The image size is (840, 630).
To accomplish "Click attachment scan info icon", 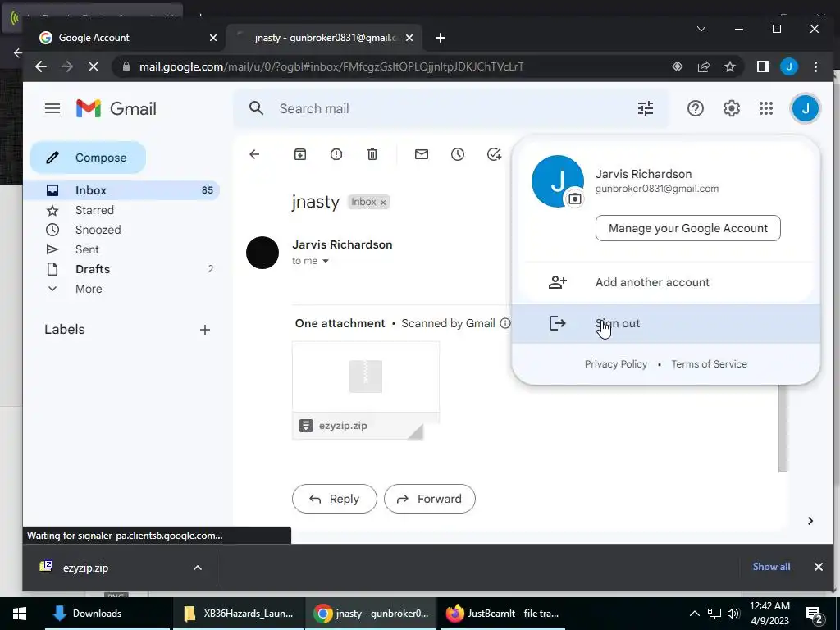I will 504,323.
